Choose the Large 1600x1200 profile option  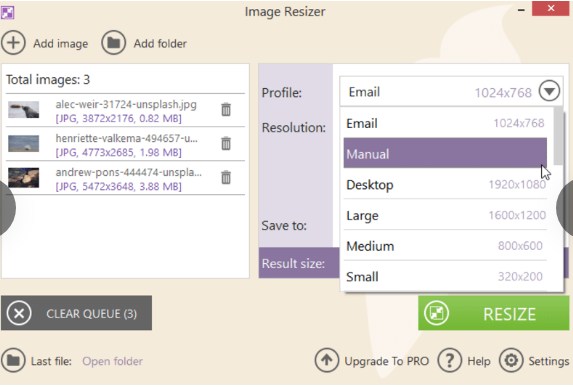tap(445, 215)
